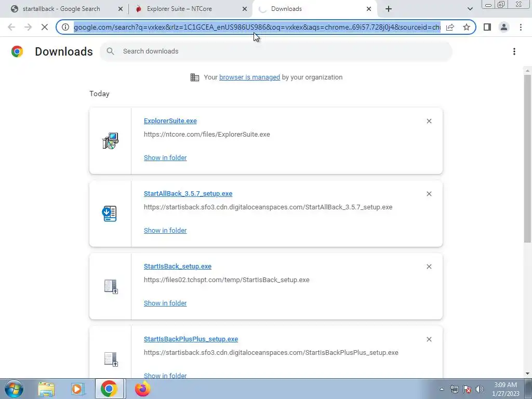
Task: Open the side panel icon in toolbar
Action: 487,27
